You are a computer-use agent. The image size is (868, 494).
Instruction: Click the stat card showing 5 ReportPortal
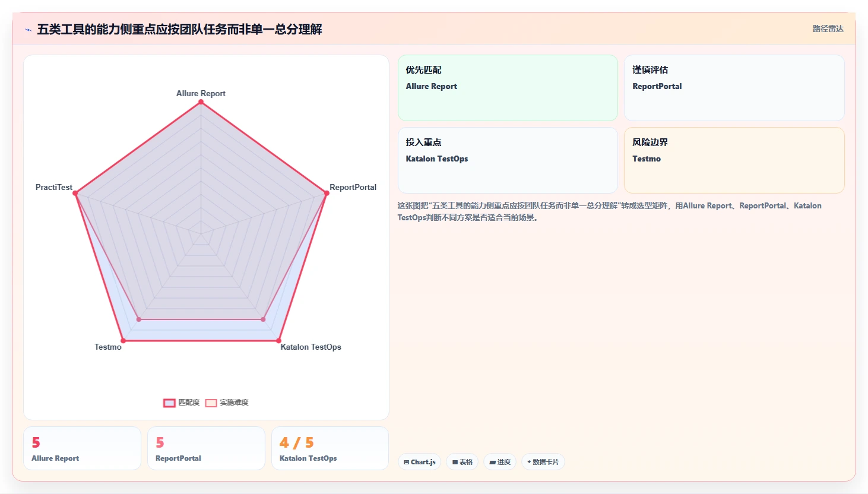[x=206, y=448]
